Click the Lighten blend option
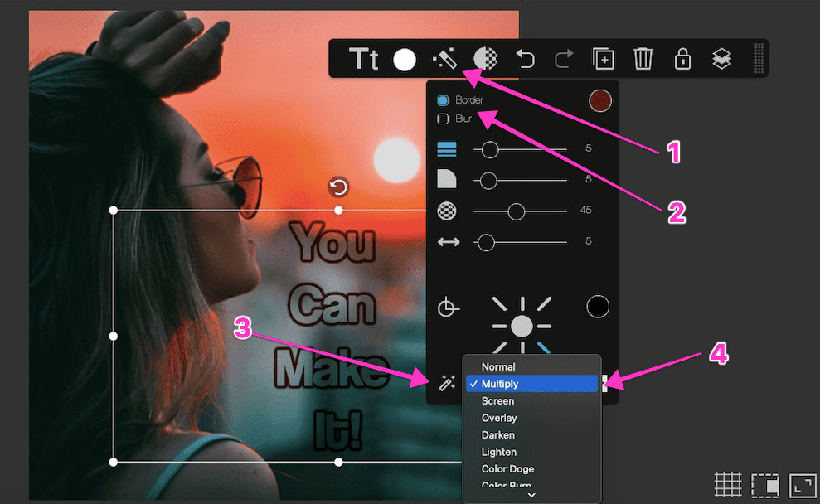Viewport: 820px width, 504px height. (499, 452)
